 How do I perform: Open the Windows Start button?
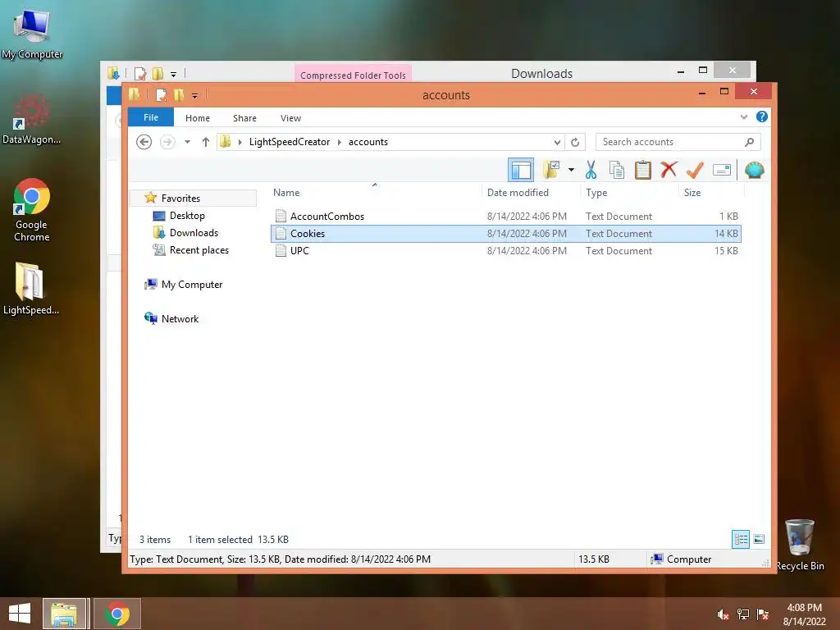(x=20, y=614)
